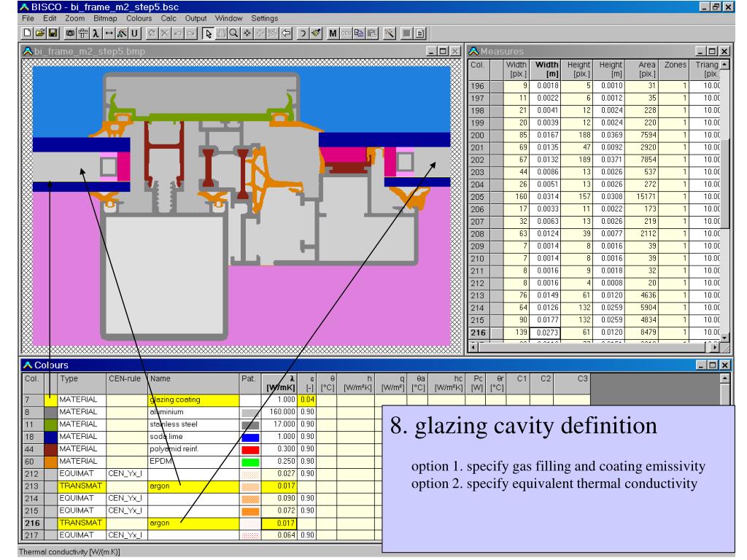This screenshot has height=560, width=747.
Task: Click the camera icon in the toolbar
Action: click(x=70, y=34)
